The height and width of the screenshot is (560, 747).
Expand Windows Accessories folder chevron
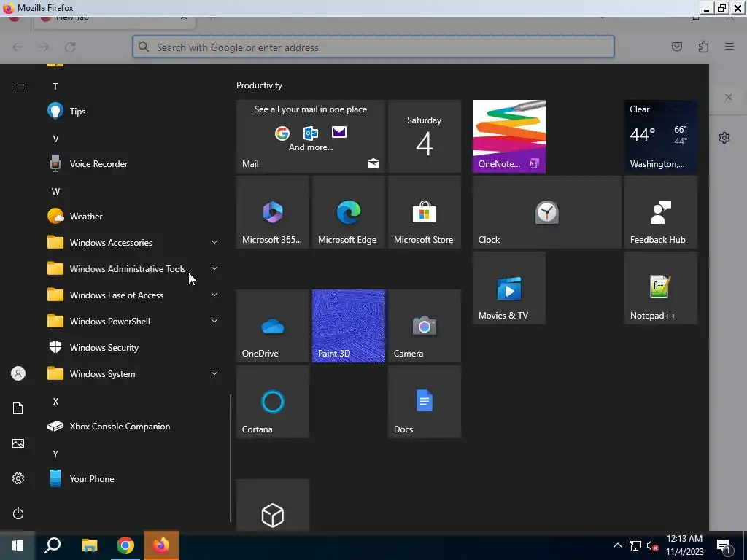(214, 242)
